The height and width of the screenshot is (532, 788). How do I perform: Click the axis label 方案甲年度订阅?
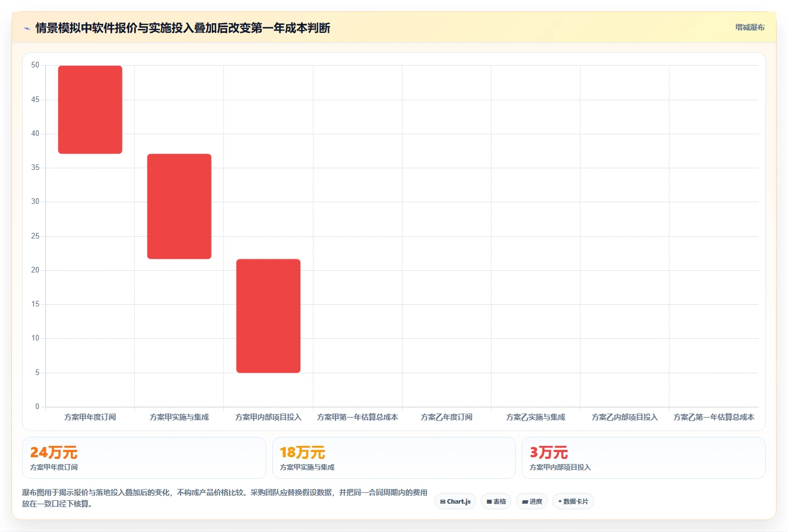coord(90,417)
